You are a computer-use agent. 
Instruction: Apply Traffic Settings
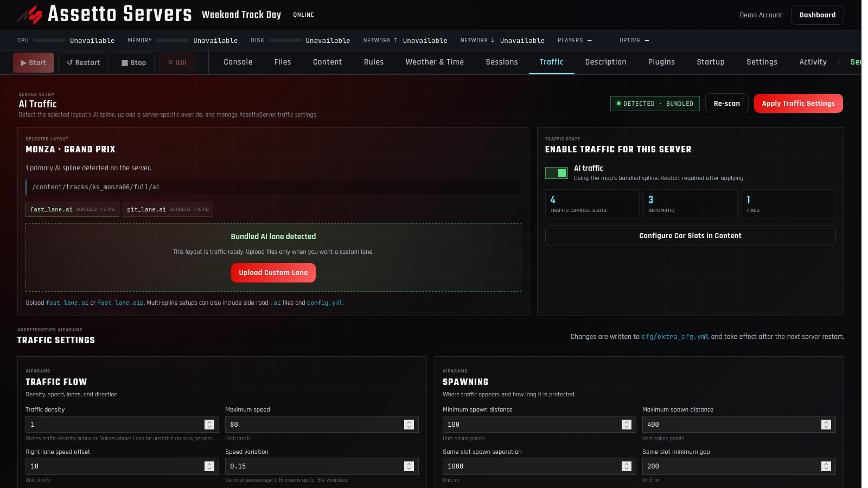point(799,104)
